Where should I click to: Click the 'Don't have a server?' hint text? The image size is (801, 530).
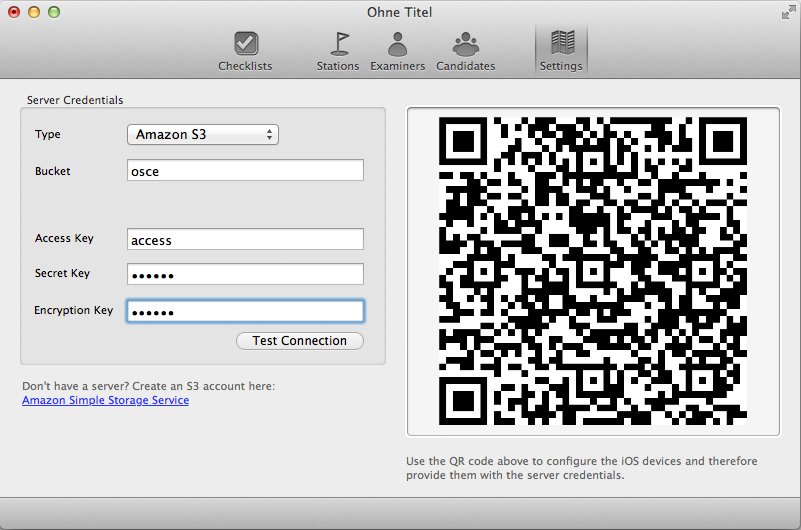(149, 386)
